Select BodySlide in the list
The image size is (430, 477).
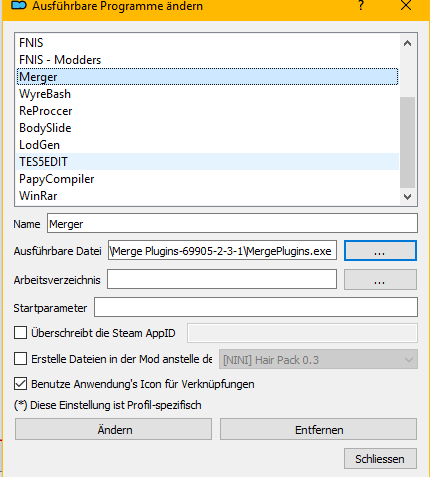pos(208,128)
